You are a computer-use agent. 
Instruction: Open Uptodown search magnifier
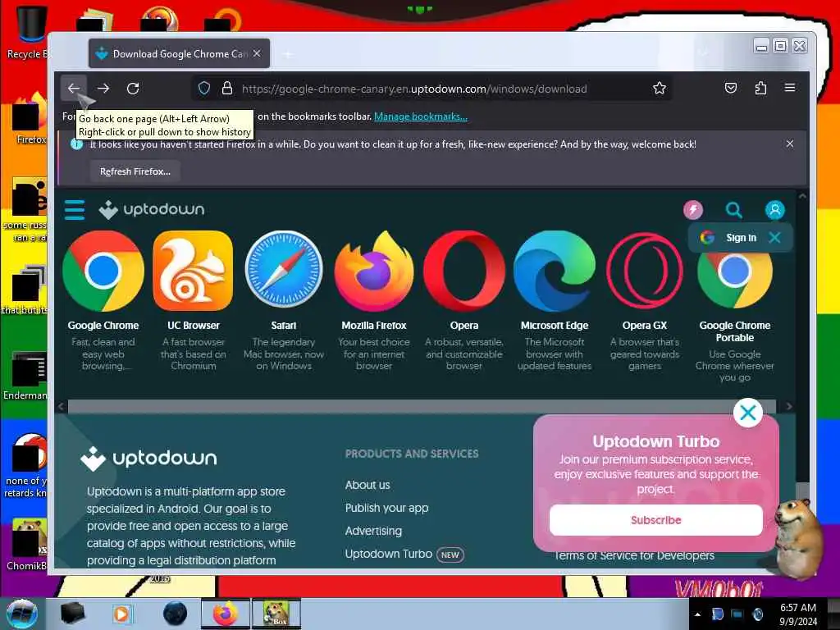pos(734,209)
